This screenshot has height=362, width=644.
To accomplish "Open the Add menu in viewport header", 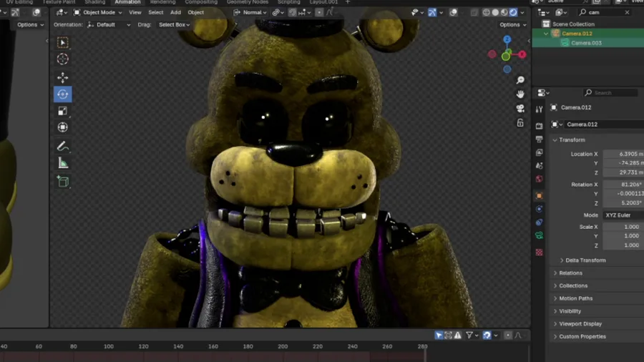I will pyautogui.click(x=175, y=12).
